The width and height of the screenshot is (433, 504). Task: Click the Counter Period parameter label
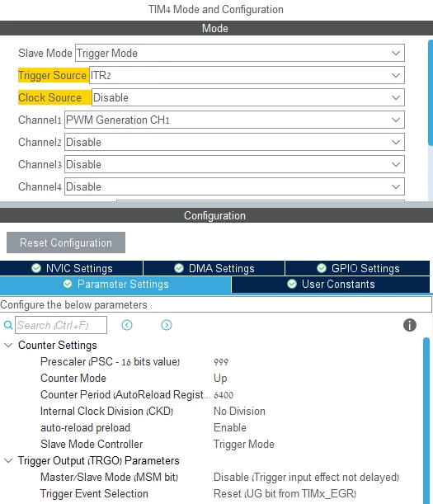point(125,395)
